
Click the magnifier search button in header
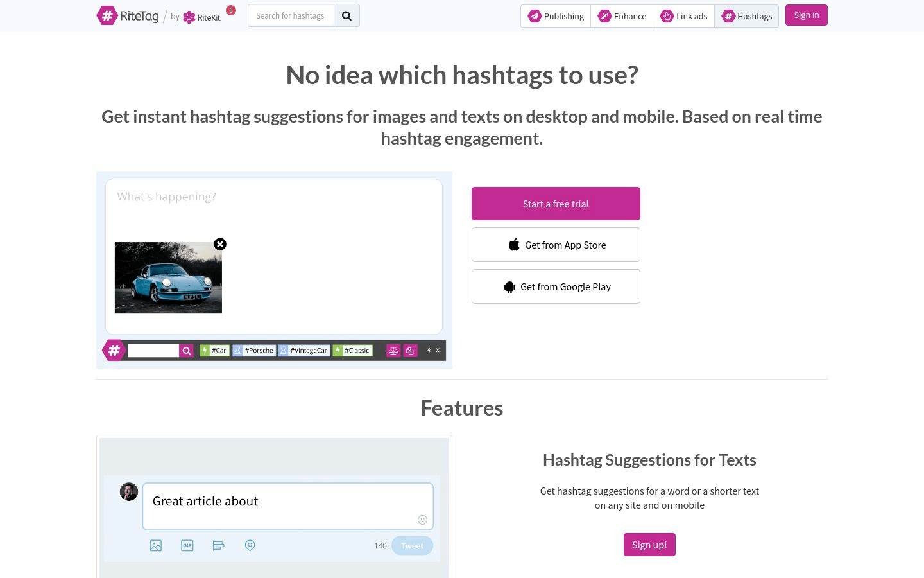[346, 16]
